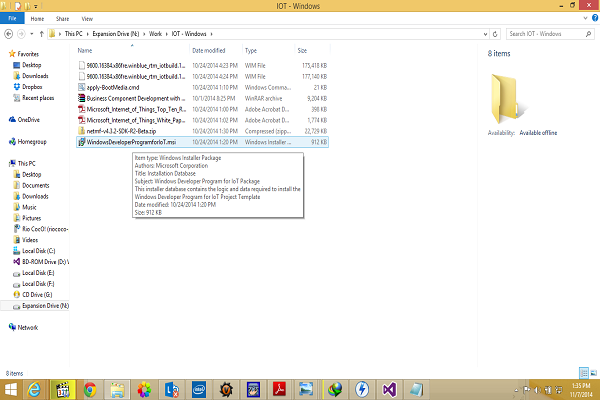Open the recent locations dropdown arrow

tap(32, 34)
